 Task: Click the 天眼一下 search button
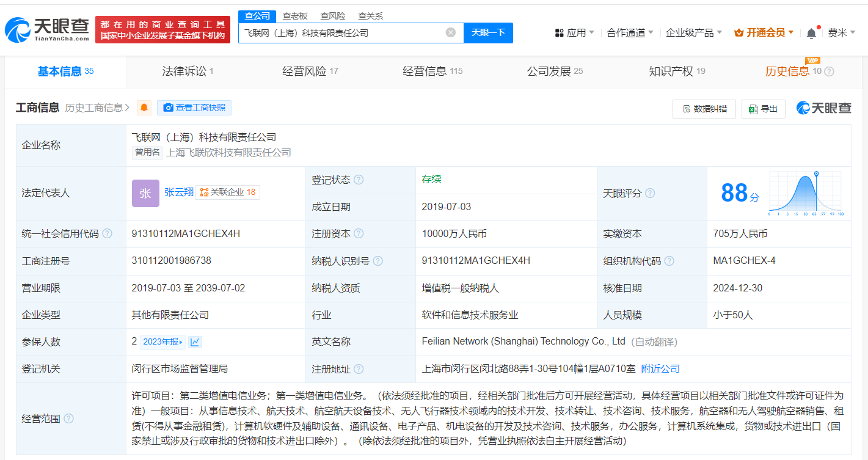click(488, 33)
